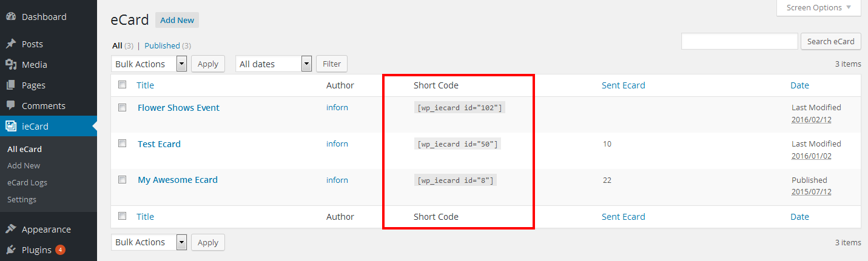Click the Posts pushpin icon

[x=11, y=44]
